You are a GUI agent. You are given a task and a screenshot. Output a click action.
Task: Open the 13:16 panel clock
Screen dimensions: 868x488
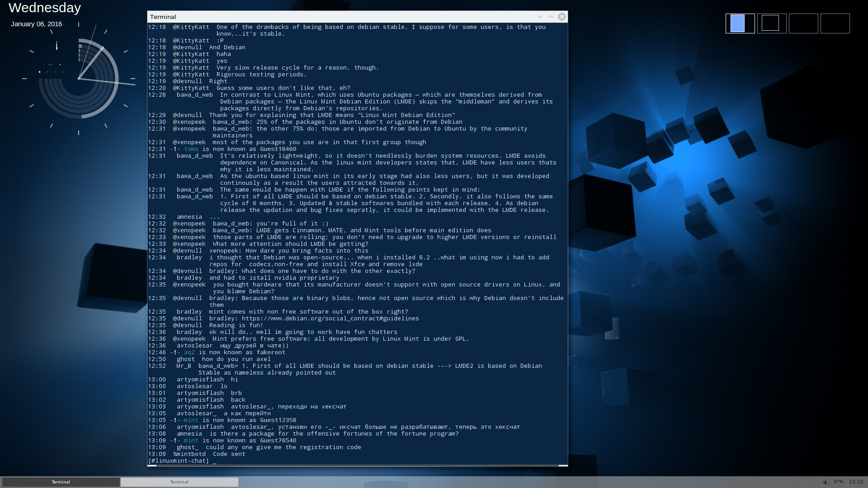pyautogui.click(x=856, y=482)
